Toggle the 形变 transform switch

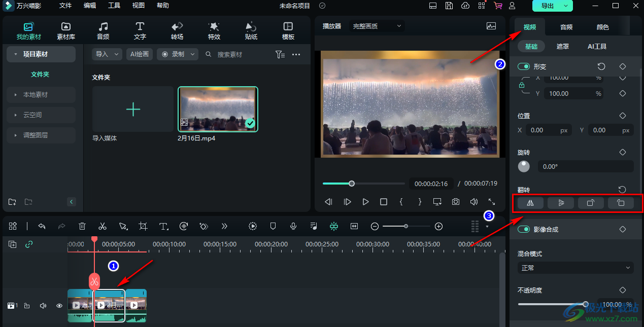tap(524, 66)
